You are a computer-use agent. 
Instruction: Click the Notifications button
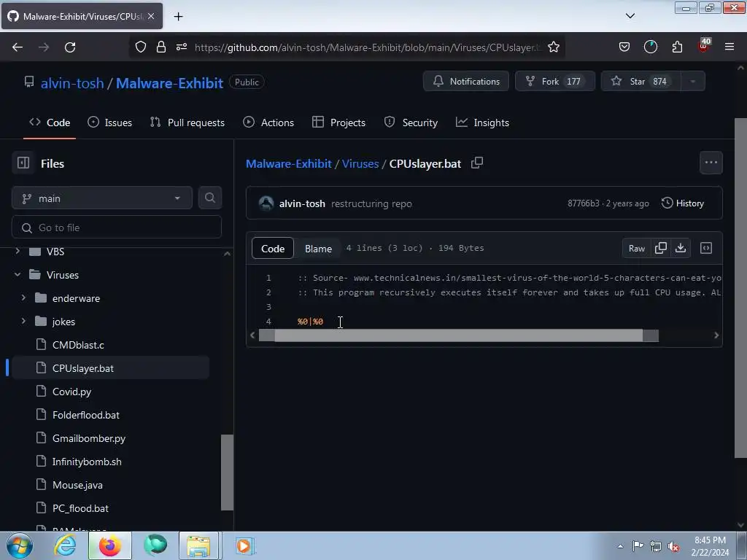(x=466, y=82)
